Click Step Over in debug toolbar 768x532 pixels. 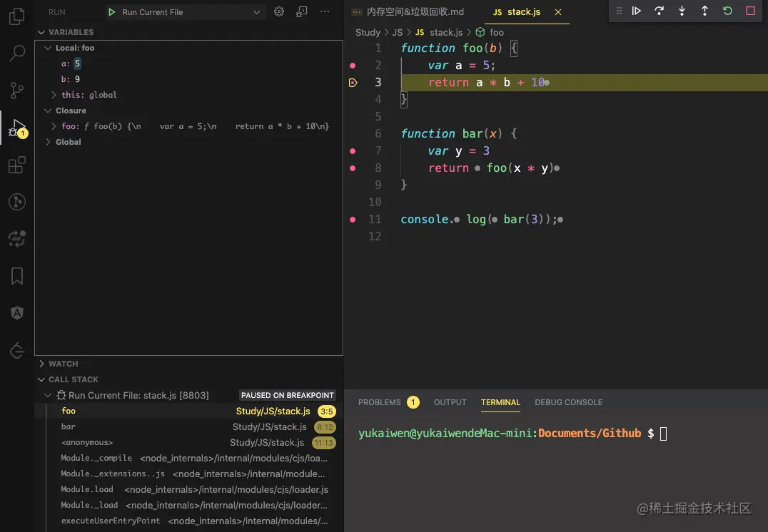pos(660,11)
